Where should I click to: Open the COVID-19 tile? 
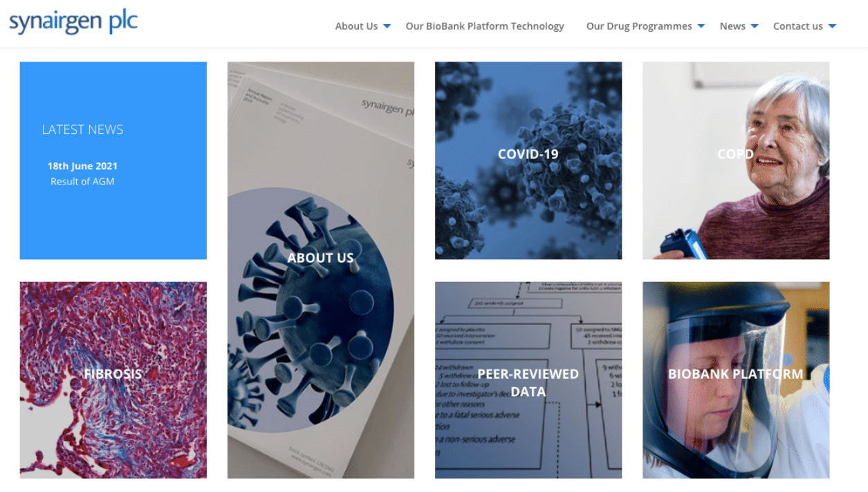click(528, 160)
